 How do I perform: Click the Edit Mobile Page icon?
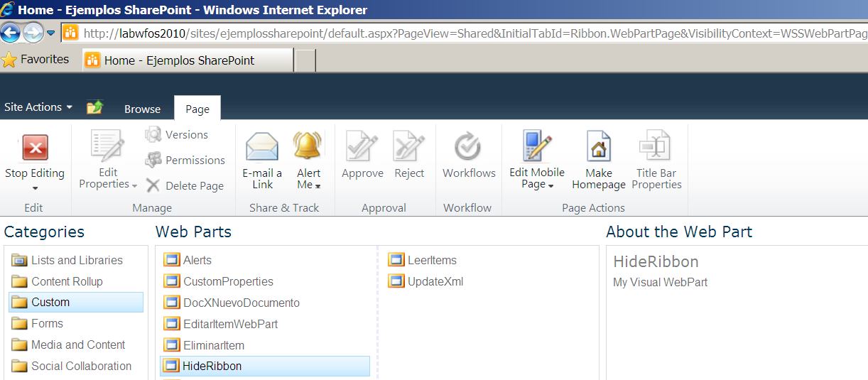537,146
